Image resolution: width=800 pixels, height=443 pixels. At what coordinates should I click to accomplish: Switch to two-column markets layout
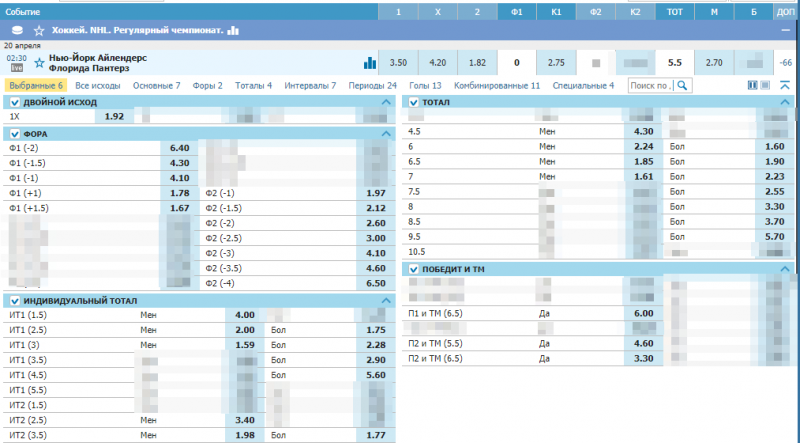(x=752, y=86)
